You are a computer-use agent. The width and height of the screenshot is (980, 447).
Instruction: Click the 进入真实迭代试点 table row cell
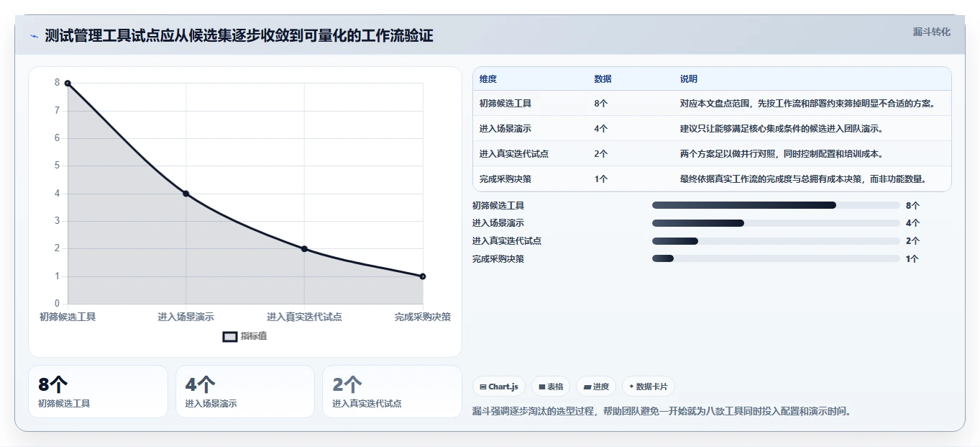[x=514, y=154]
